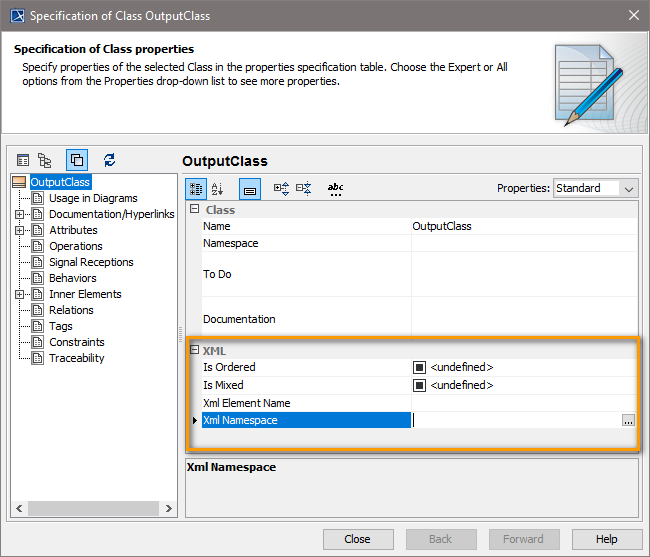Toggle the Is Mixed checkbox
Viewport: 650px width, 557px height.
[x=420, y=385]
